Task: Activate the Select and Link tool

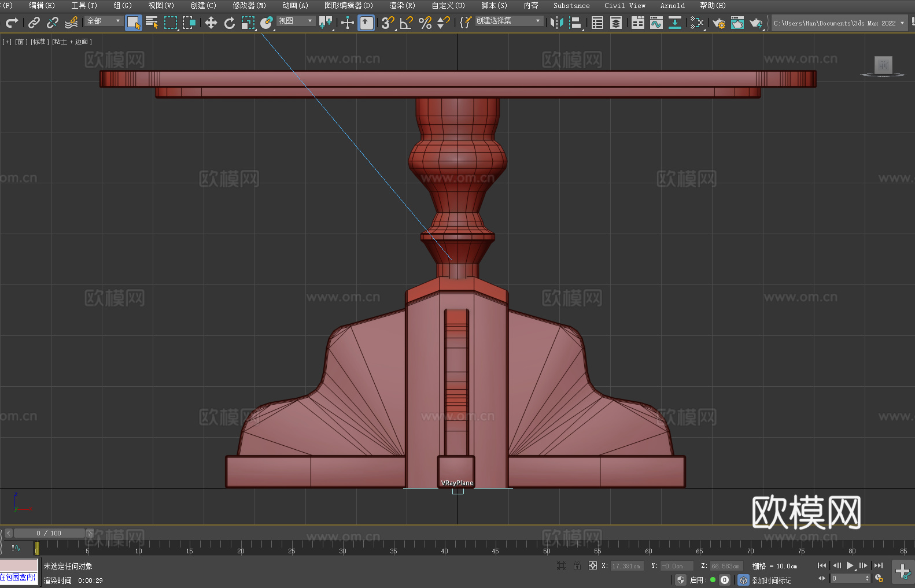Action: click(34, 23)
